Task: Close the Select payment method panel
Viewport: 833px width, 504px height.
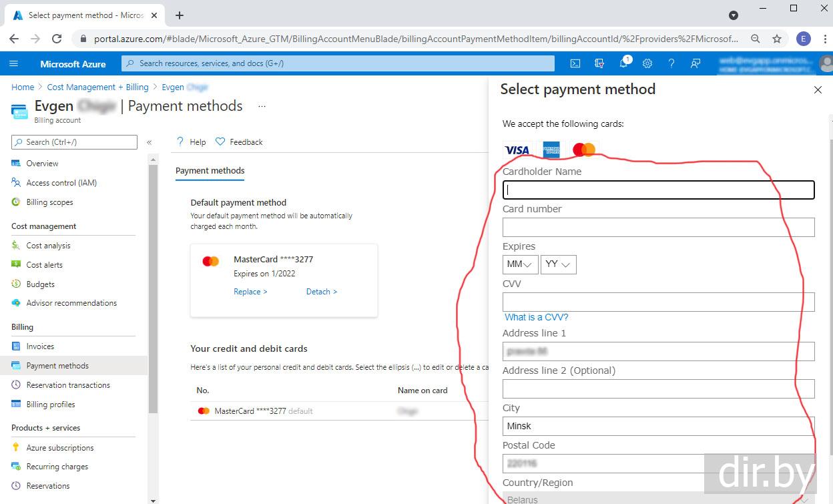Action: tap(818, 89)
